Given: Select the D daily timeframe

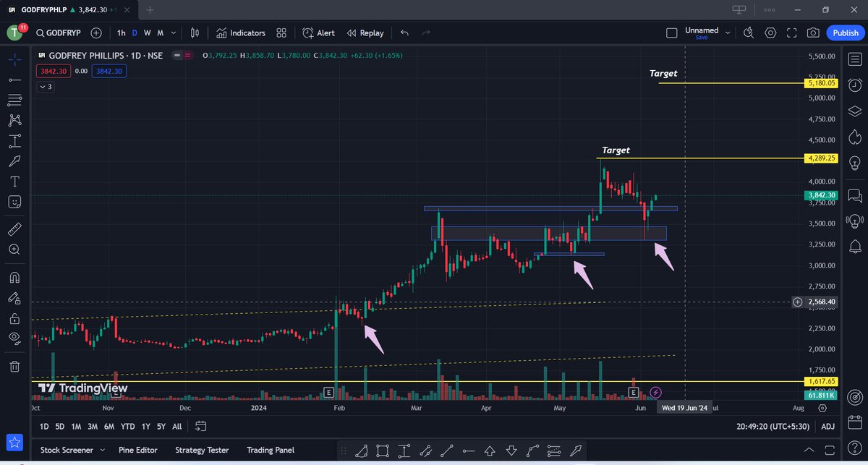Looking at the screenshot, I should [x=135, y=33].
